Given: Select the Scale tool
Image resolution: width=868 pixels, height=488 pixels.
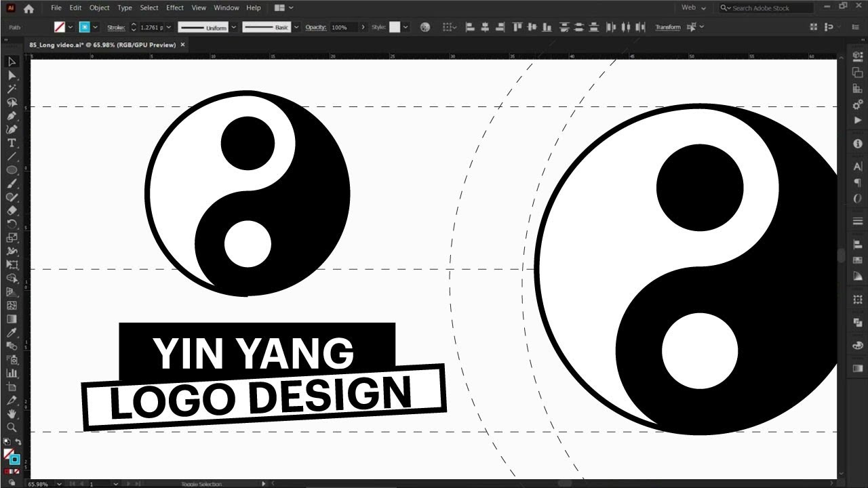Looking at the screenshot, I should pos(12,238).
